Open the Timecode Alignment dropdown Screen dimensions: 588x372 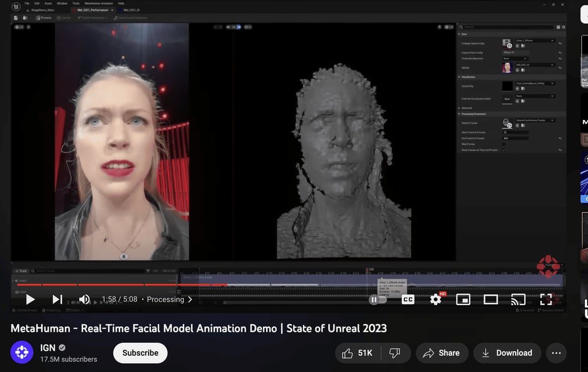tap(515, 58)
